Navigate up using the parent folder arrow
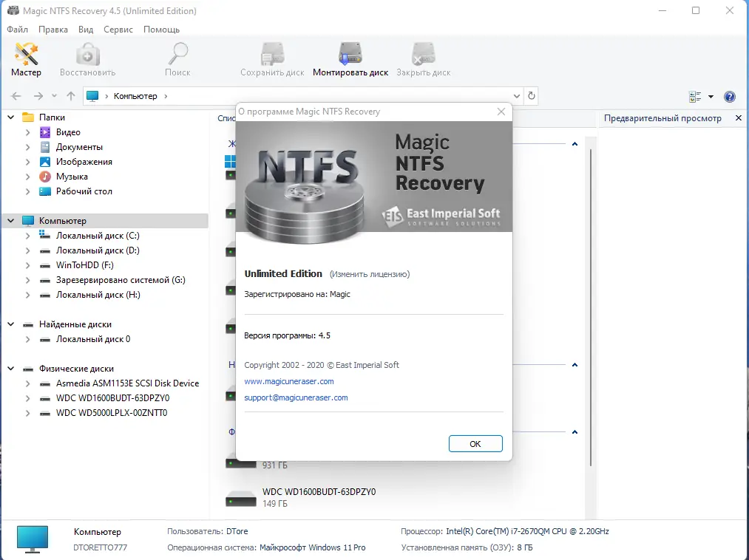The width and height of the screenshot is (749, 560). click(x=70, y=96)
